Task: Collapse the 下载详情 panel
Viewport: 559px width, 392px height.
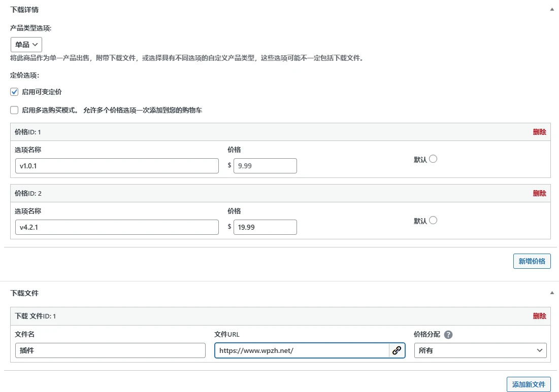Action: point(552,9)
